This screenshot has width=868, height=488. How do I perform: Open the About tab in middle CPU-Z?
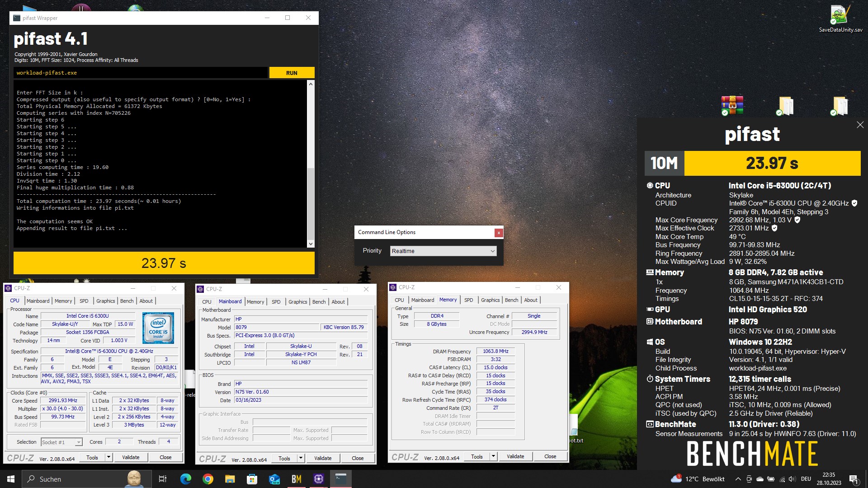tap(338, 302)
